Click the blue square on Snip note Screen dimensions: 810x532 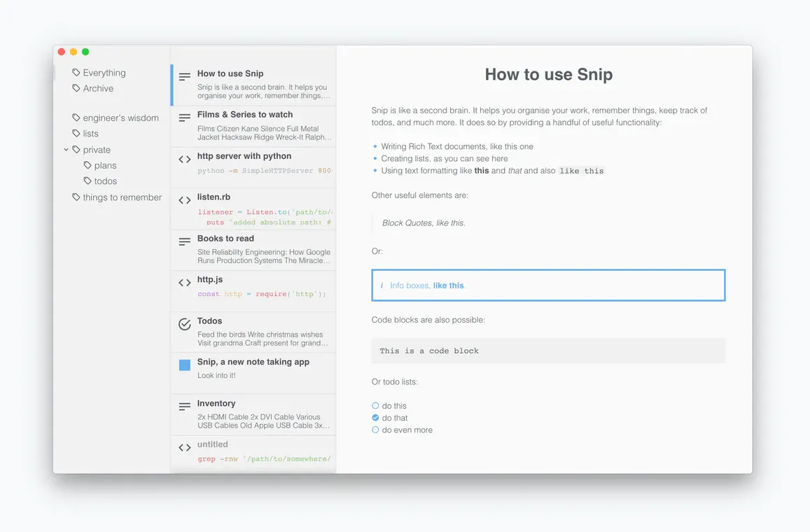(x=184, y=365)
